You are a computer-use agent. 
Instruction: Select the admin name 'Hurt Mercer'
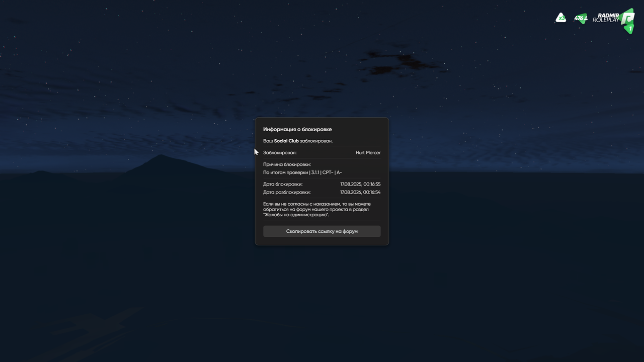[368, 152]
